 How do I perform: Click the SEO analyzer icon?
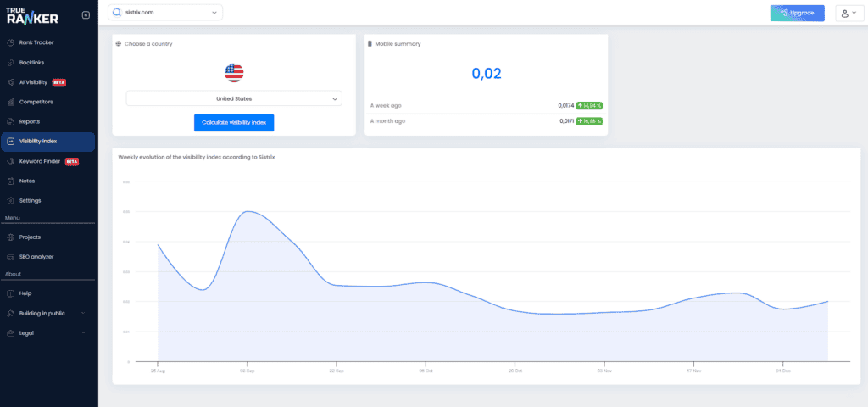pyautogui.click(x=10, y=256)
